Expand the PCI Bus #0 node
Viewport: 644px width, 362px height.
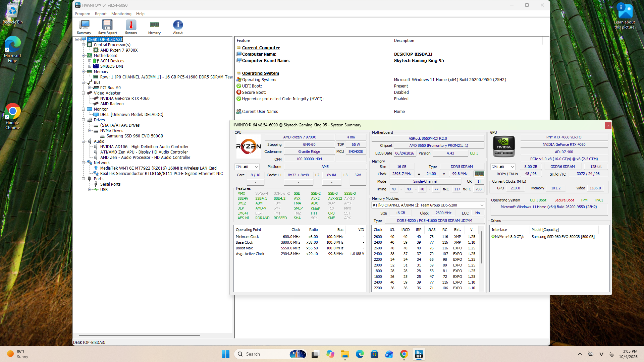[x=90, y=88]
